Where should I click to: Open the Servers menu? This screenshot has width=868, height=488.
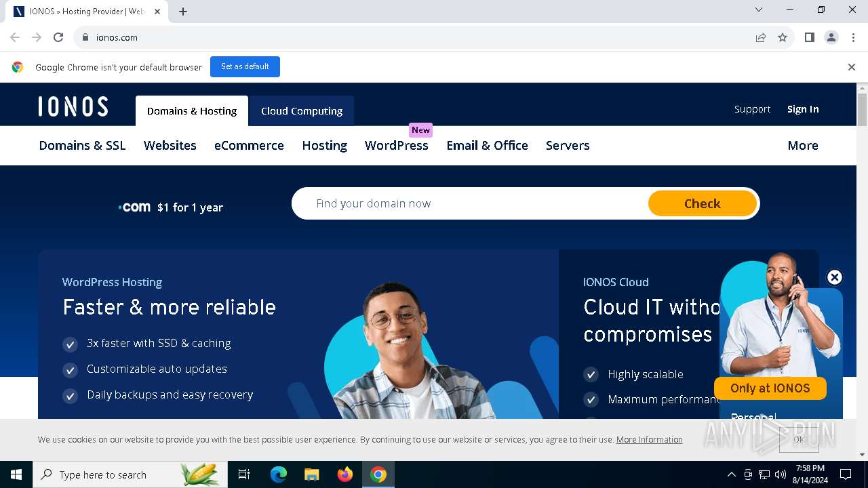click(x=568, y=145)
